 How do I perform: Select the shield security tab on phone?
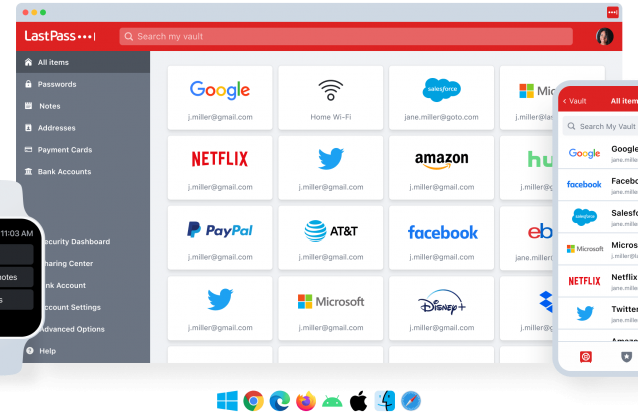pos(626,357)
